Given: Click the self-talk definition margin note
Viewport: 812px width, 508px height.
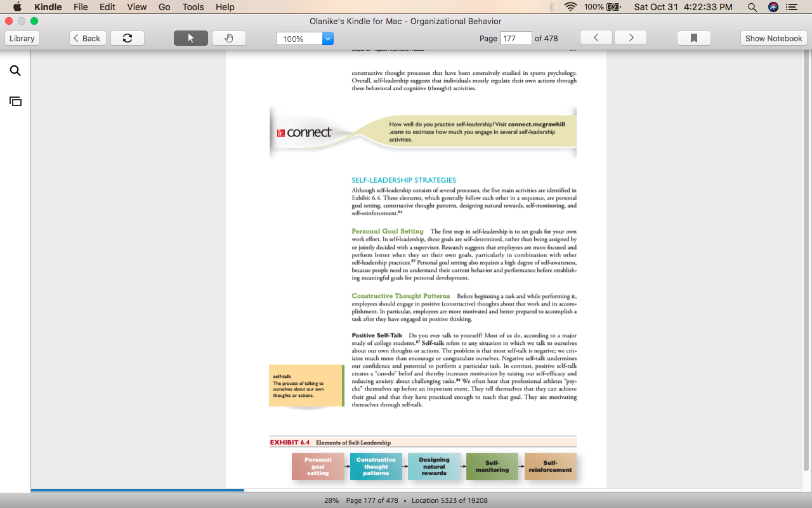Looking at the screenshot, I should click(306, 385).
